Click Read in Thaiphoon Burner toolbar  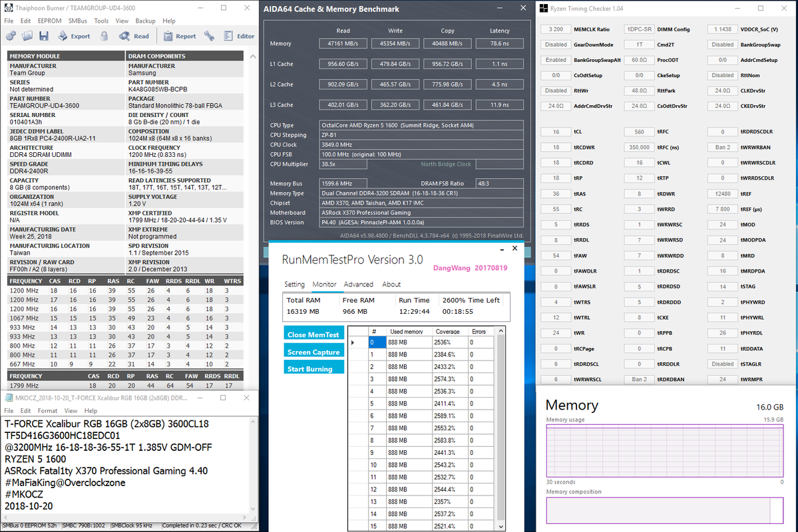(x=134, y=36)
